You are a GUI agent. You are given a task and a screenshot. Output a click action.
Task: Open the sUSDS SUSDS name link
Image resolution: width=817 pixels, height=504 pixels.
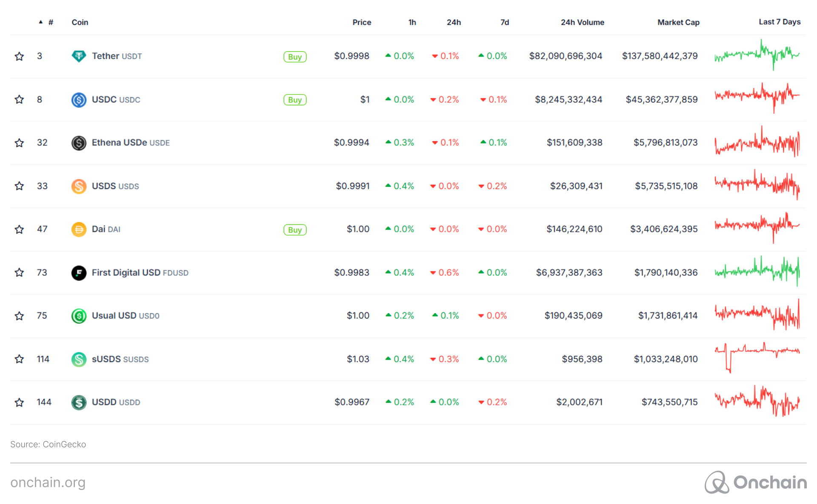(120, 359)
